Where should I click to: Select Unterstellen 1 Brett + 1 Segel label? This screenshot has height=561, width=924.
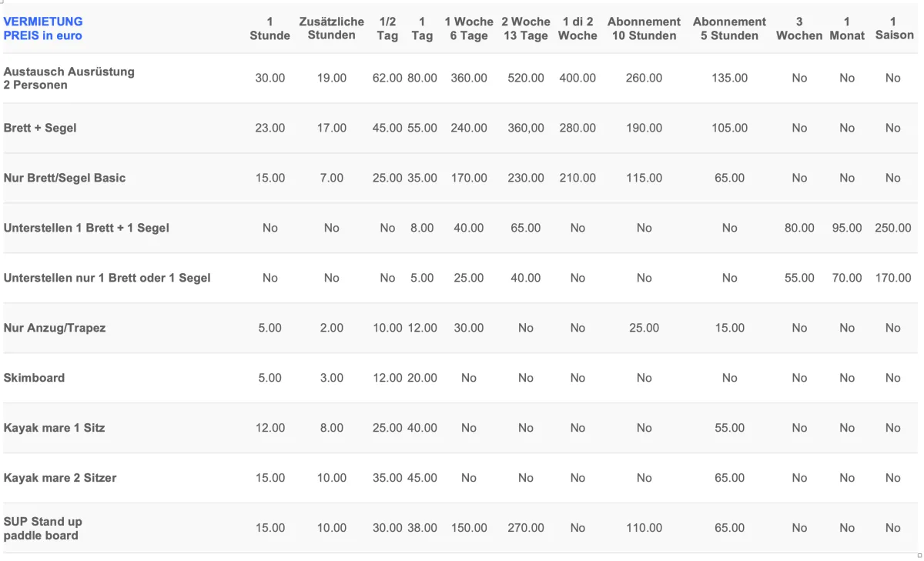tap(86, 228)
